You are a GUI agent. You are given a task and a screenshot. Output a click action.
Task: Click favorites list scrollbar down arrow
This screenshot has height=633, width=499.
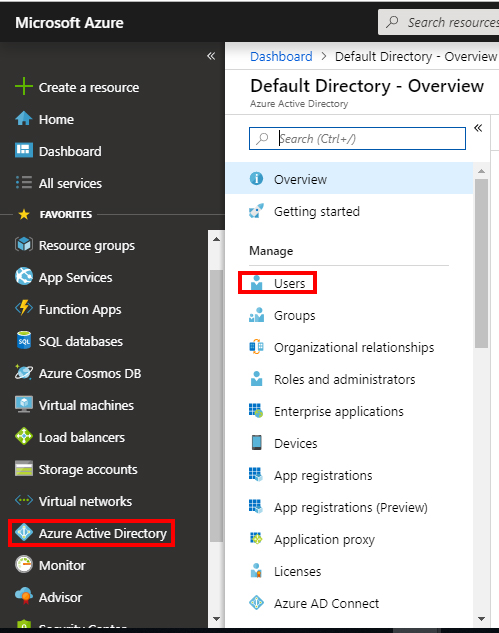pyautogui.click(x=216, y=618)
